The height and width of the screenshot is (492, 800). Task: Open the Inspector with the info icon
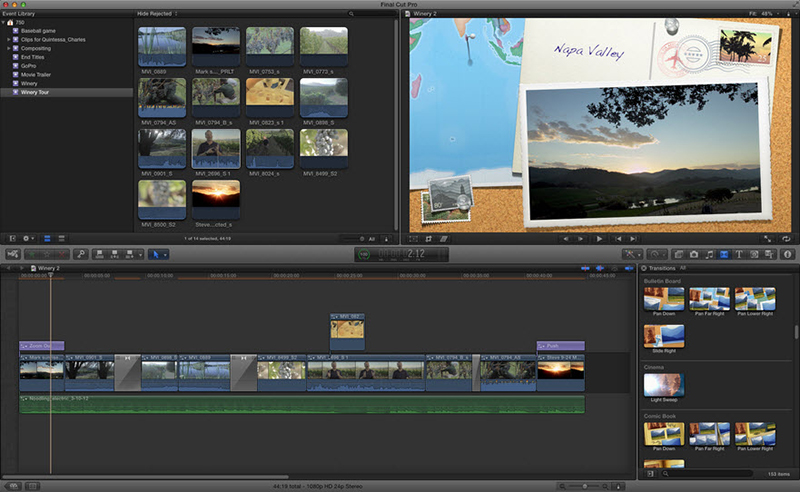(788, 255)
